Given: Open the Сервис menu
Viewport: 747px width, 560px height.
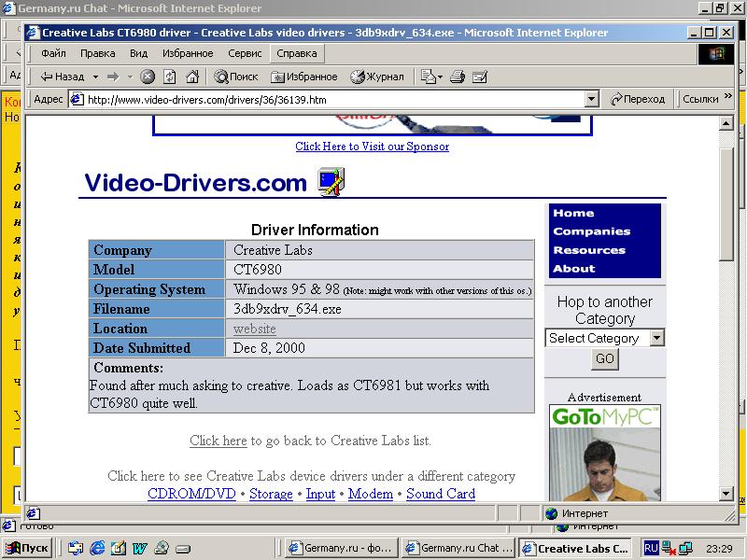Looking at the screenshot, I should pyautogui.click(x=245, y=53).
